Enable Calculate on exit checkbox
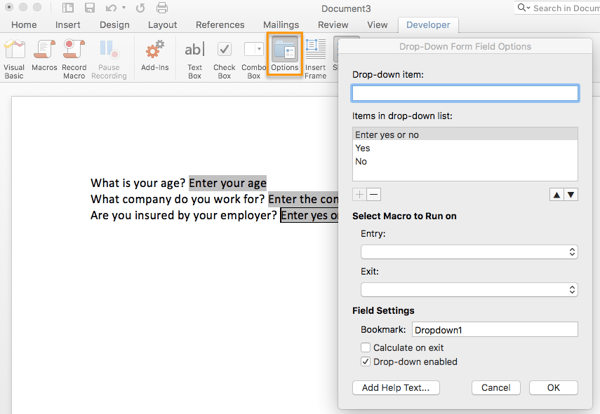 coord(366,347)
